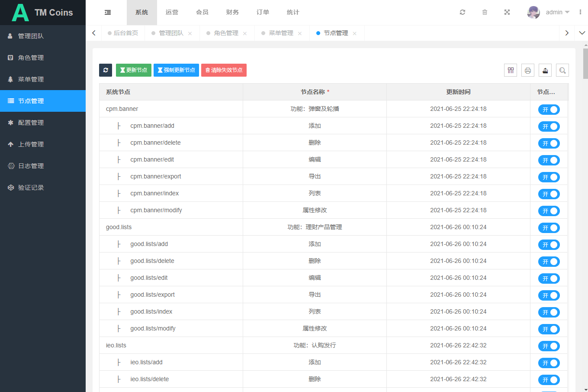Open table search with the magnifier icon

coord(562,70)
